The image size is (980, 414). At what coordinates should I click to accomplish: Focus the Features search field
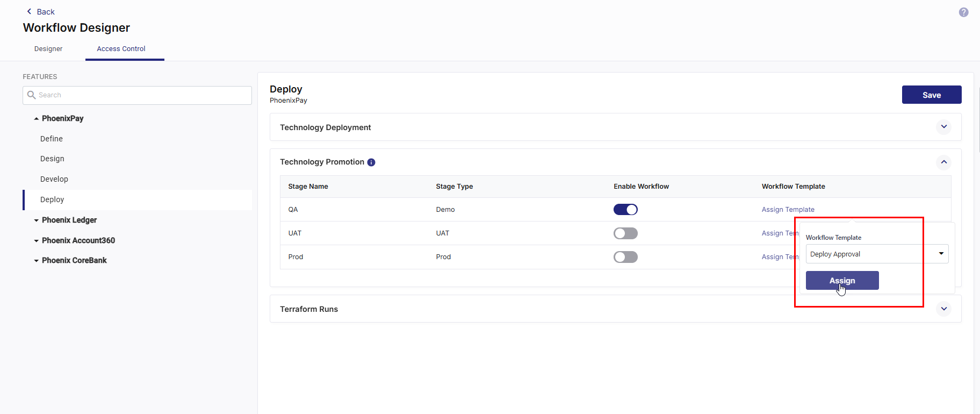pyautogui.click(x=138, y=95)
